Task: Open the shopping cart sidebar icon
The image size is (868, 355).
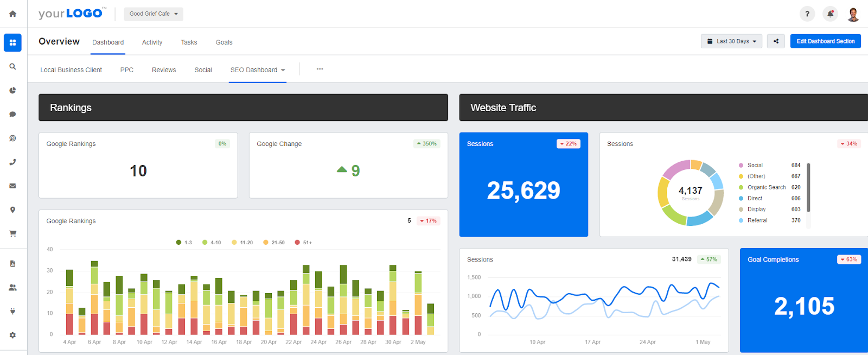Action: 12,233
